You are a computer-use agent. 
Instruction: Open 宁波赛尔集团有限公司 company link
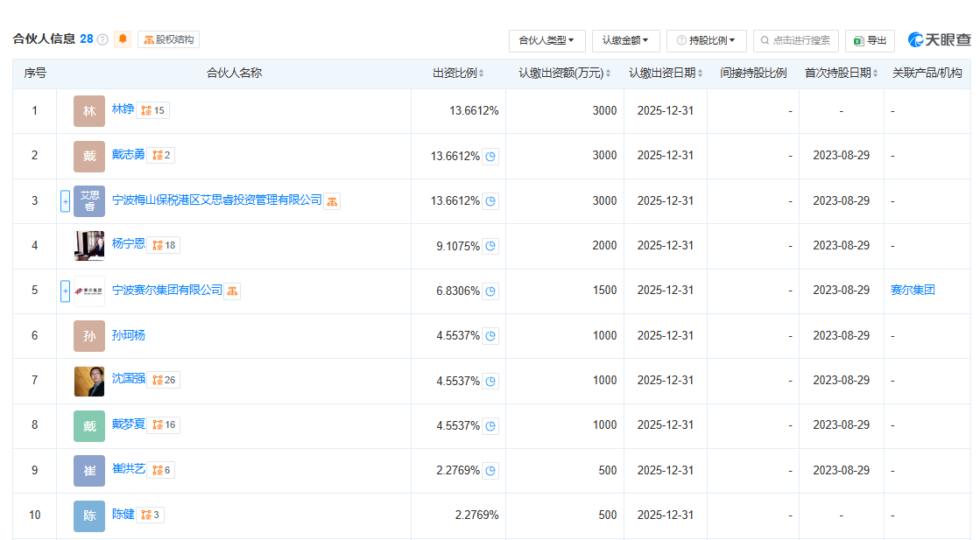coord(167,290)
